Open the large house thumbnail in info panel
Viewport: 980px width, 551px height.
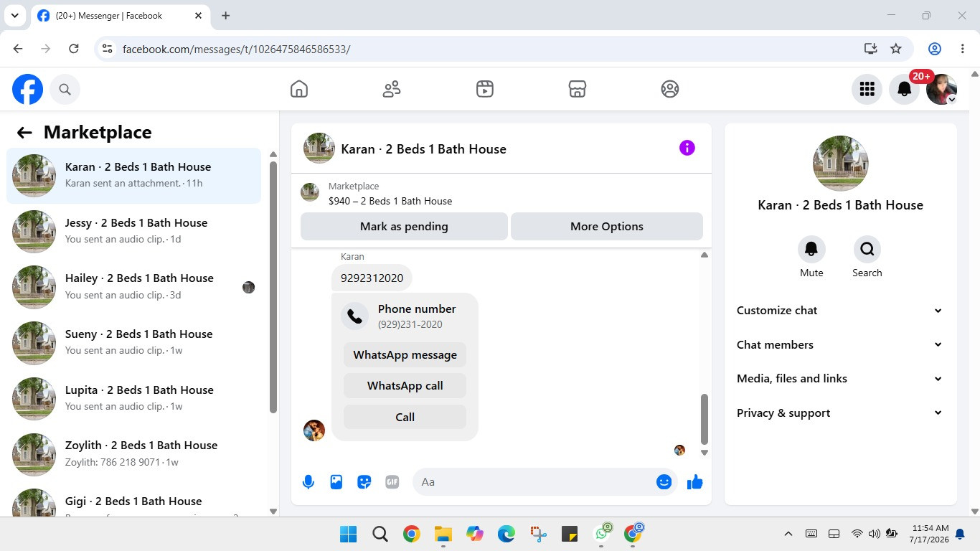(840, 163)
